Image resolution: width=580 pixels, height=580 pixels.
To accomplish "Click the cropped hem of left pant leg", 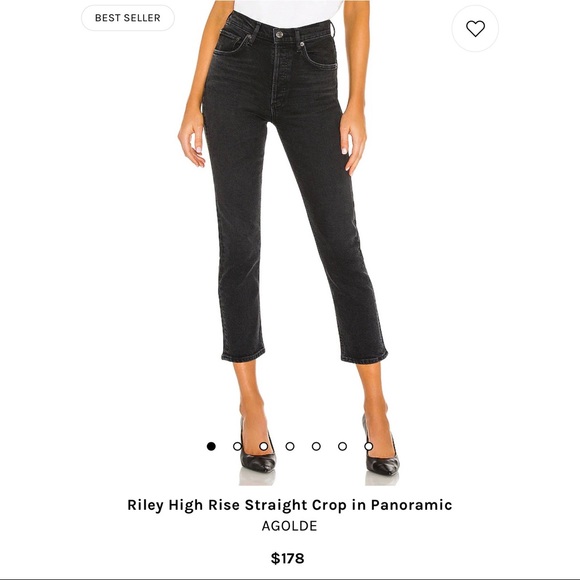I will click(x=243, y=354).
